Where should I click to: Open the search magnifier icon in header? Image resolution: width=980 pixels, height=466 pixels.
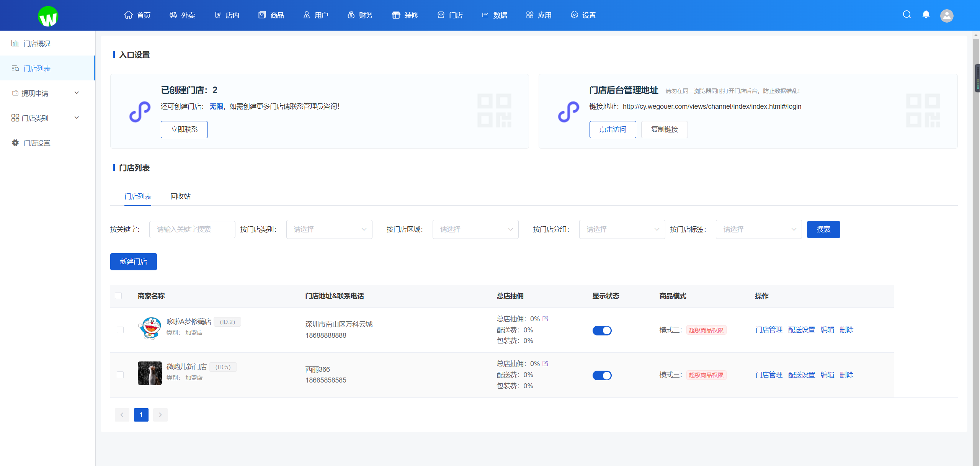point(906,15)
